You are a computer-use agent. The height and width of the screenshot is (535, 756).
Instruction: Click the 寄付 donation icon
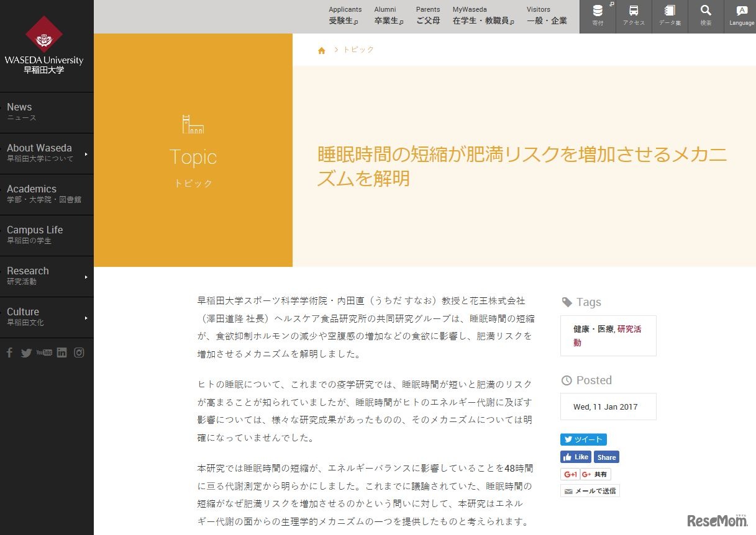[x=598, y=16]
